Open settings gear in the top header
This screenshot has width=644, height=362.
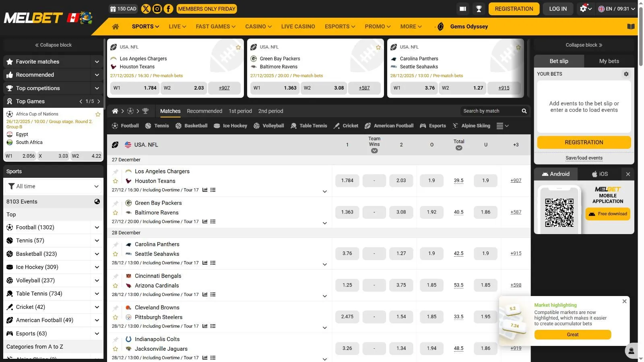coord(585,8)
